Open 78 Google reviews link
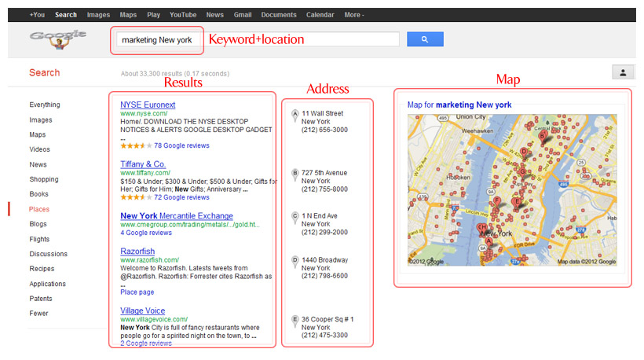 pyautogui.click(x=181, y=145)
